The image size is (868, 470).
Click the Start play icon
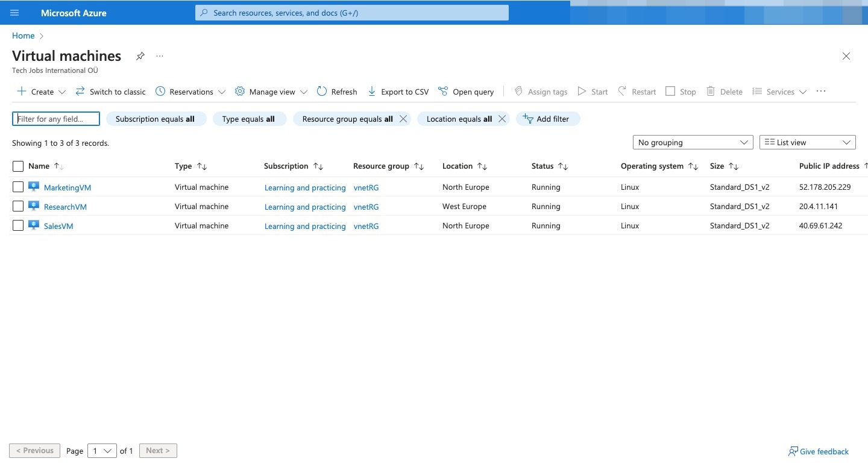point(582,92)
